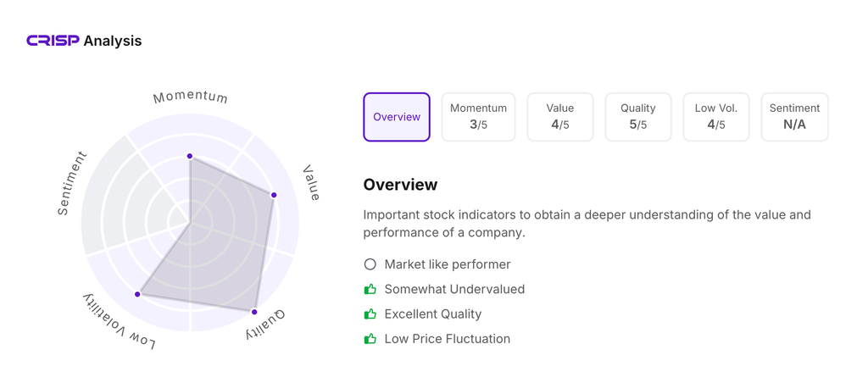Click the Somewhat Undervalued thumbs-up icon
Viewport: 868px width, 383px height.
click(x=370, y=289)
